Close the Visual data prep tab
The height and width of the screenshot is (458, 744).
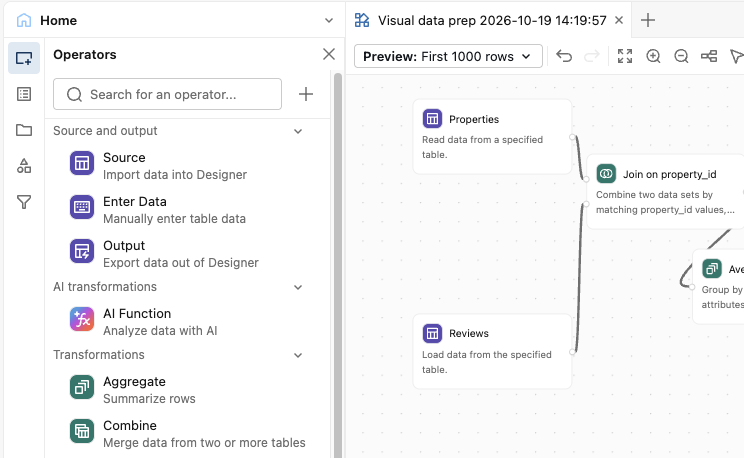[619, 20]
